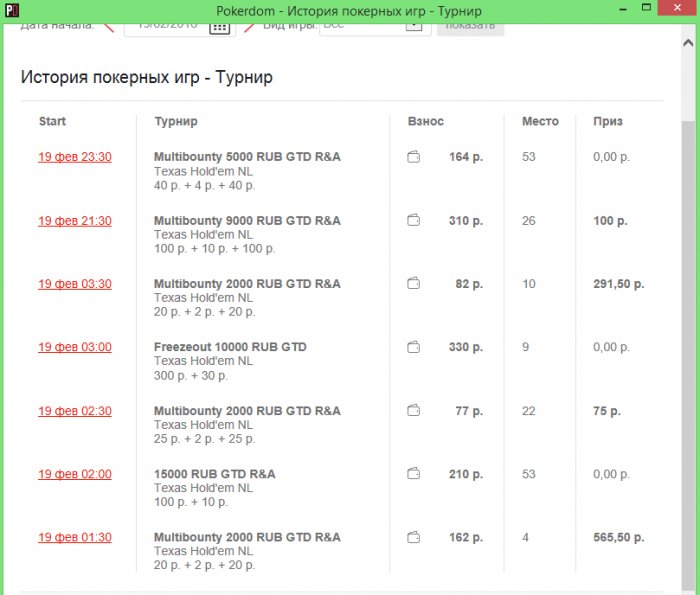Select Multibounty 9000 RUB GTD R&A title
Screen dimensions: 700x595
tap(247, 221)
